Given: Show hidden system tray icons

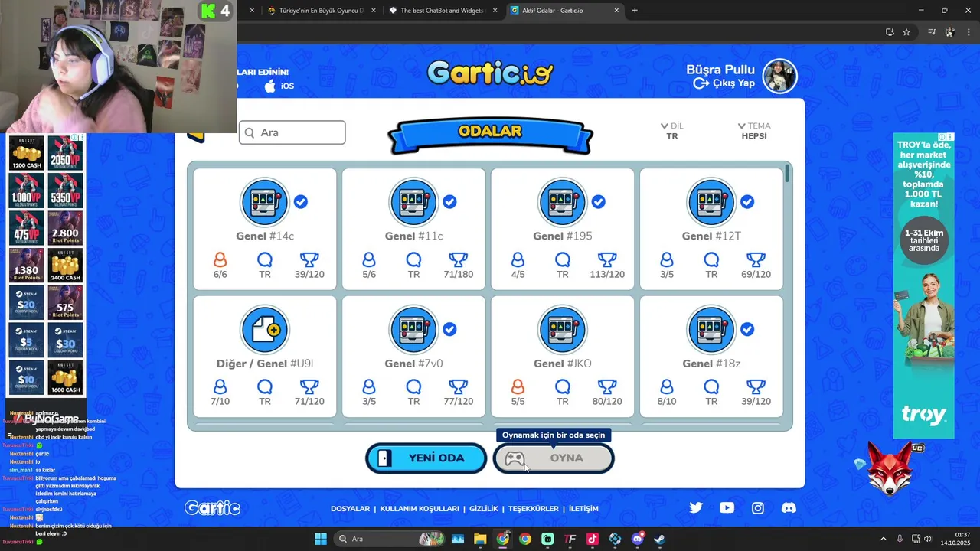Looking at the screenshot, I should pos(884,539).
